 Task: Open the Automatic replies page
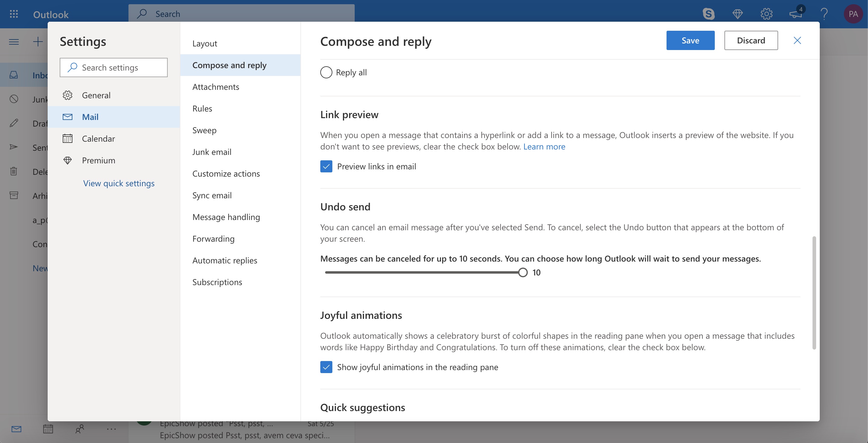(x=240, y=261)
